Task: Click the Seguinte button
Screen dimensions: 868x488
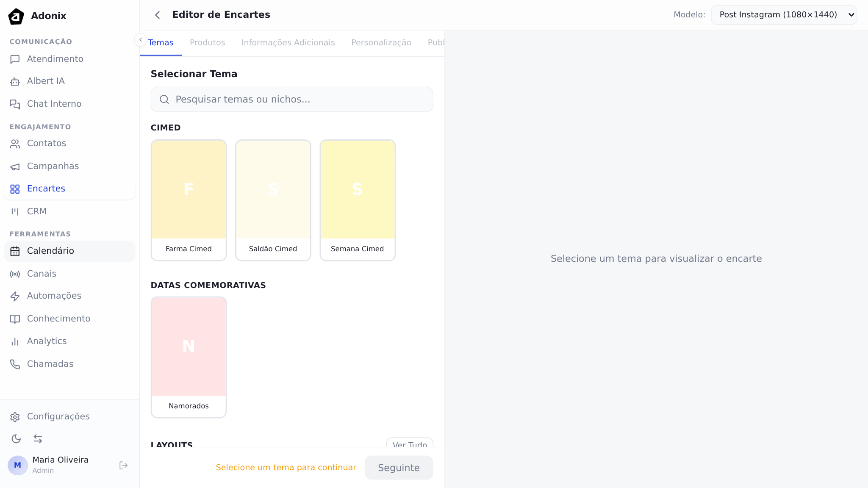Action: pyautogui.click(x=399, y=468)
